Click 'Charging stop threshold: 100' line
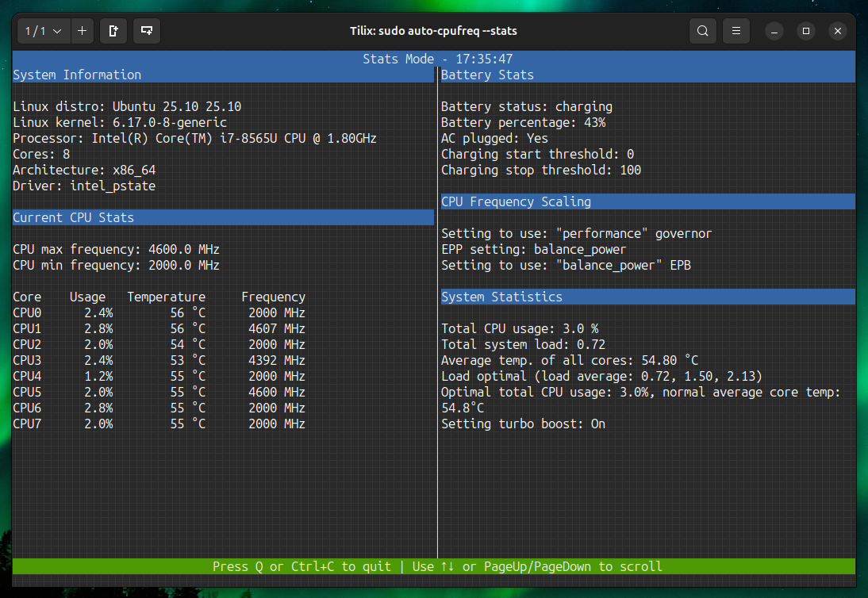 [x=541, y=170]
